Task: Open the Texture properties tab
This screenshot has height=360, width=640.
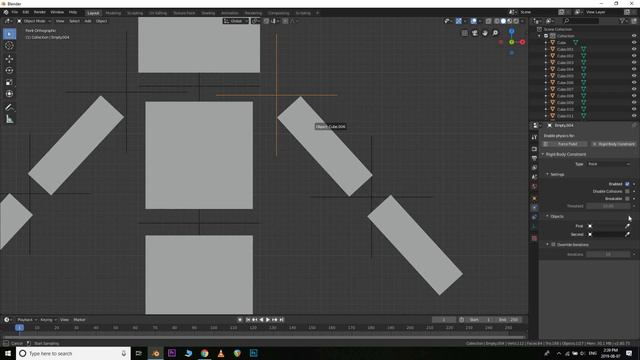Action: pyautogui.click(x=534, y=238)
